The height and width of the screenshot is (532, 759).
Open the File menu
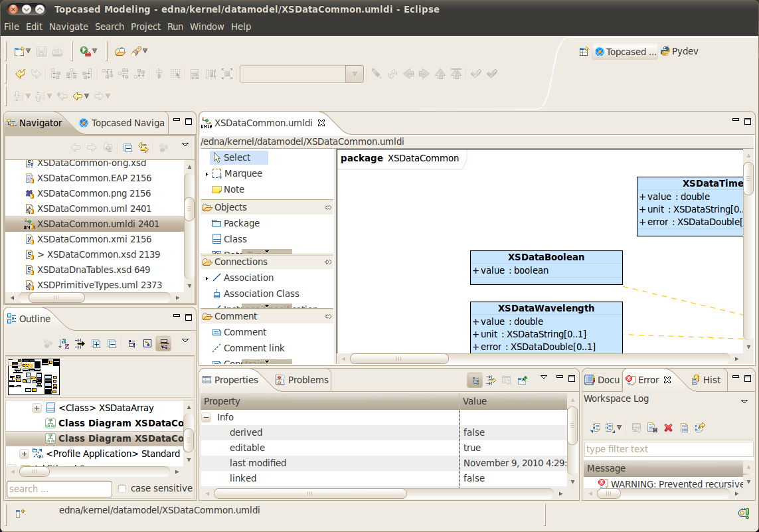[x=11, y=27]
